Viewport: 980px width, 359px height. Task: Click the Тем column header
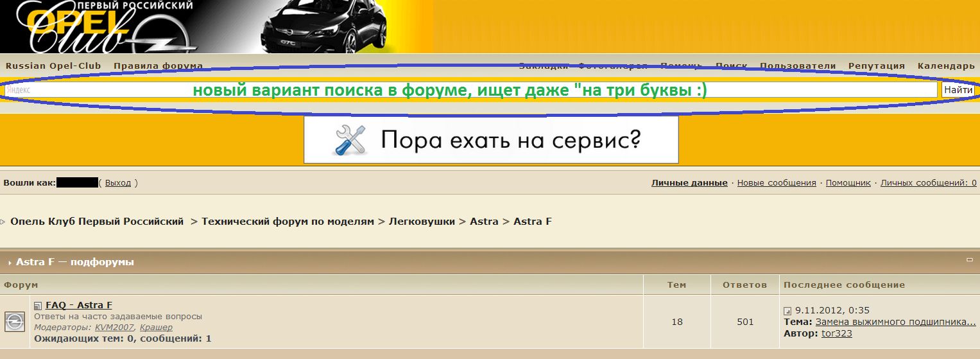coord(677,285)
